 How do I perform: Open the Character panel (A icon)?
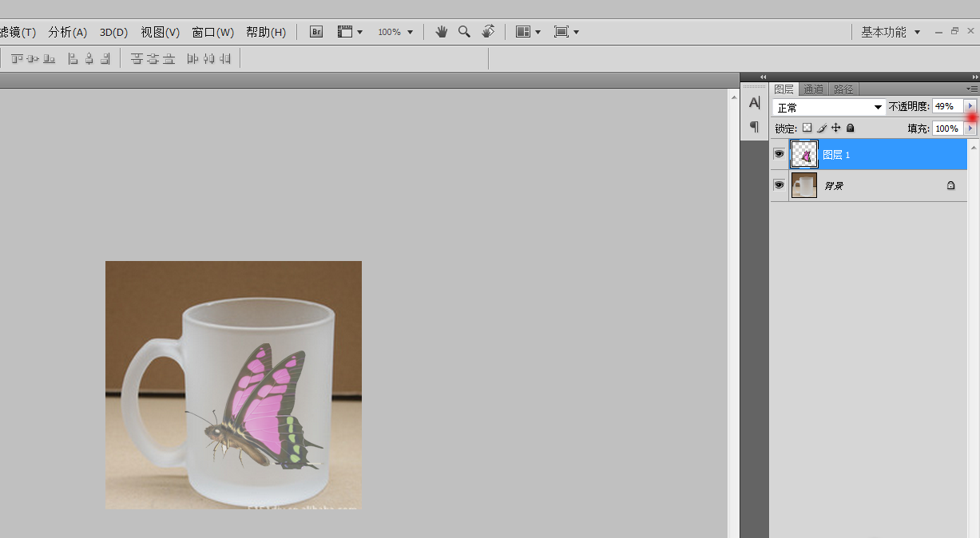pos(754,103)
